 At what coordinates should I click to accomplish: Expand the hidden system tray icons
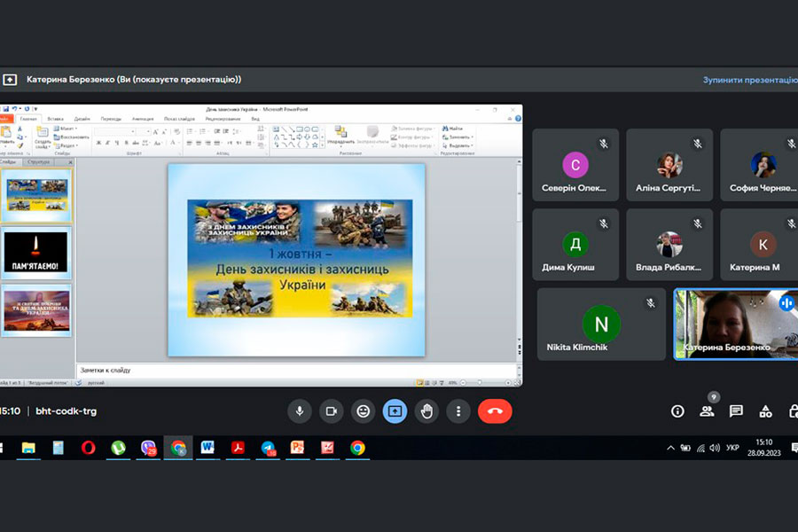click(x=670, y=448)
